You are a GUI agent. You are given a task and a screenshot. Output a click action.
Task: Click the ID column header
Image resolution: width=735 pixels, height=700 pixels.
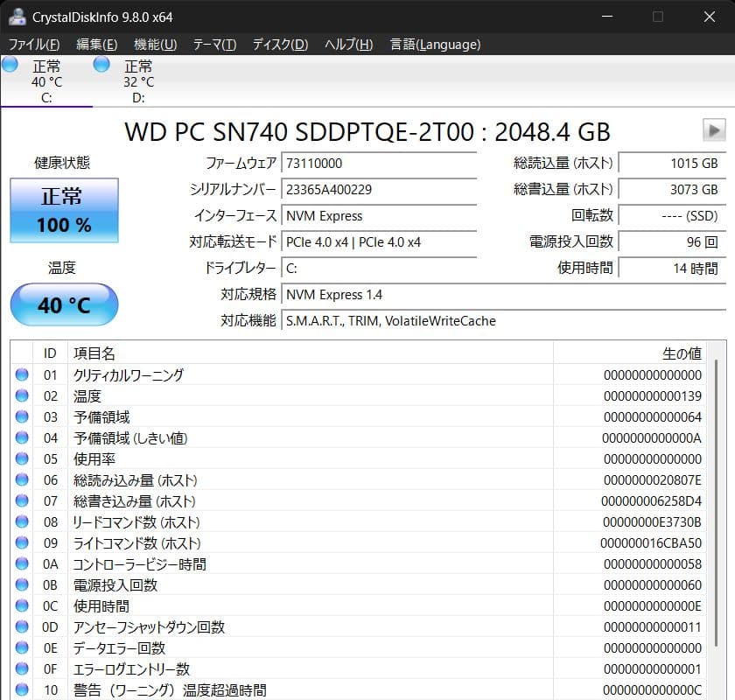click(50, 353)
